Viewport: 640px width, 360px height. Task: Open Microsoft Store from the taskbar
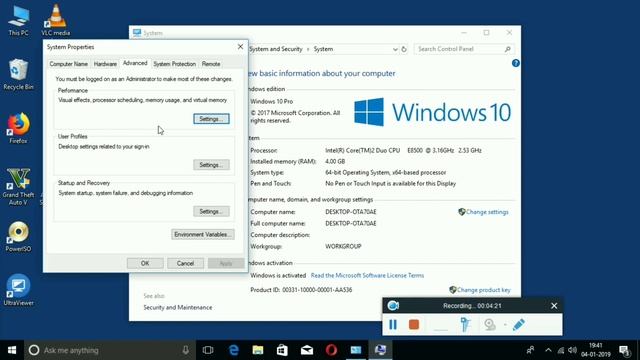[282, 350]
